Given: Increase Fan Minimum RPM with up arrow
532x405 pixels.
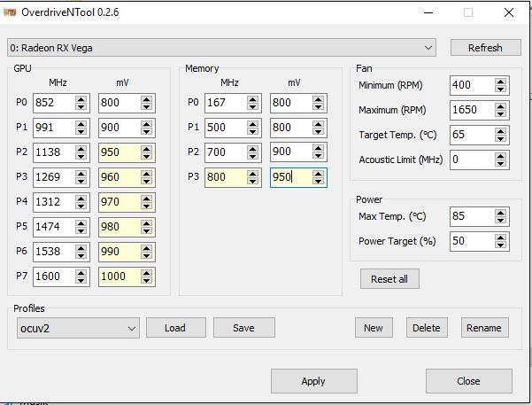Looking at the screenshot, I should [x=500, y=82].
